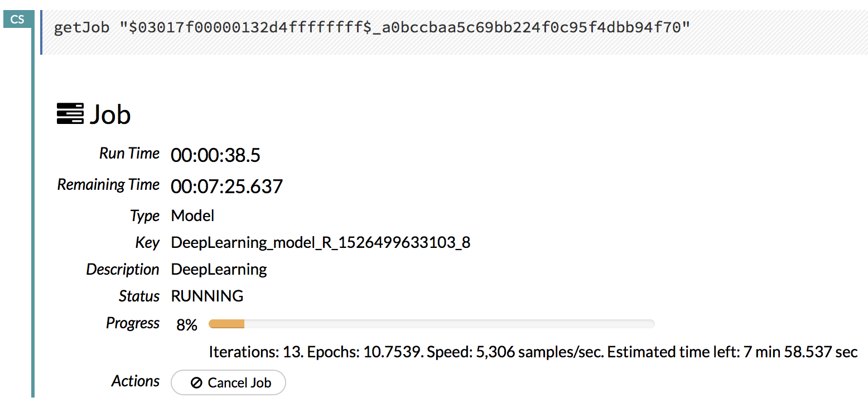Viewport: 868px width, 402px height.
Task: Click the Run Time value 00:00:38.5
Action: (x=215, y=155)
